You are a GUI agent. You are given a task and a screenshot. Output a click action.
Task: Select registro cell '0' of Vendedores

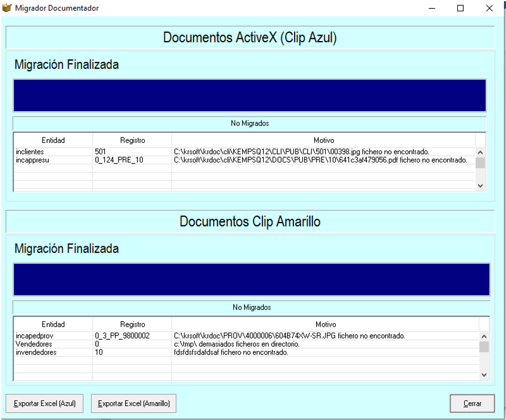132,344
